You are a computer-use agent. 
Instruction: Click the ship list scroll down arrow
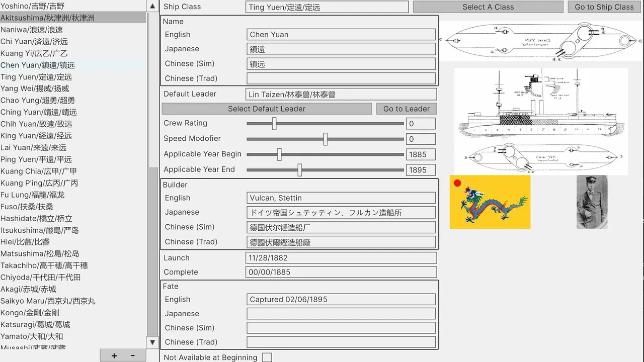click(153, 342)
